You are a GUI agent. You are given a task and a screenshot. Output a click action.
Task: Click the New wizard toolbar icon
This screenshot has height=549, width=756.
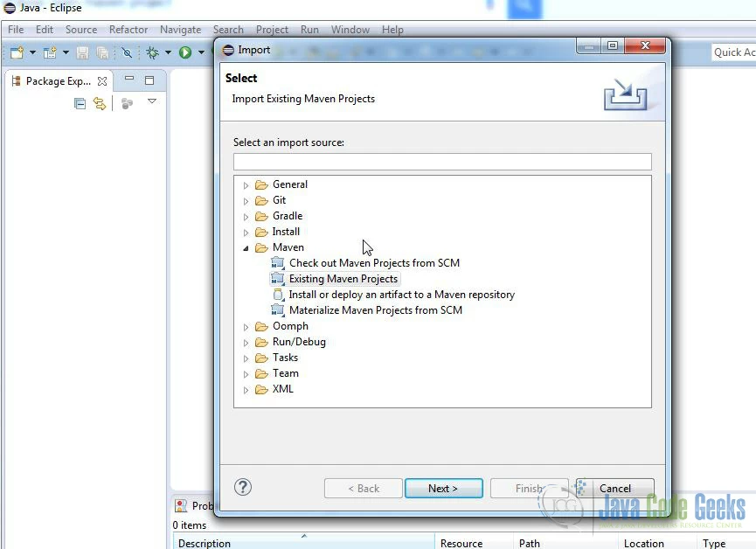click(x=17, y=52)
